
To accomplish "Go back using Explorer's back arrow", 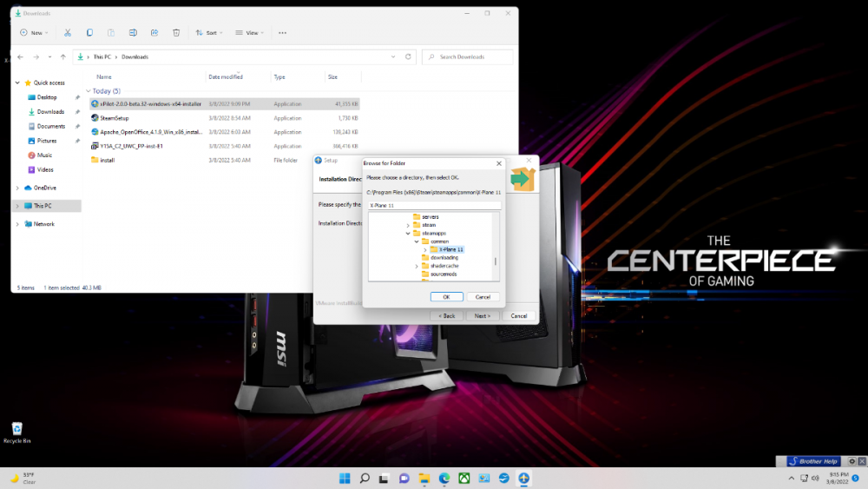I will [x=21, y=56].
